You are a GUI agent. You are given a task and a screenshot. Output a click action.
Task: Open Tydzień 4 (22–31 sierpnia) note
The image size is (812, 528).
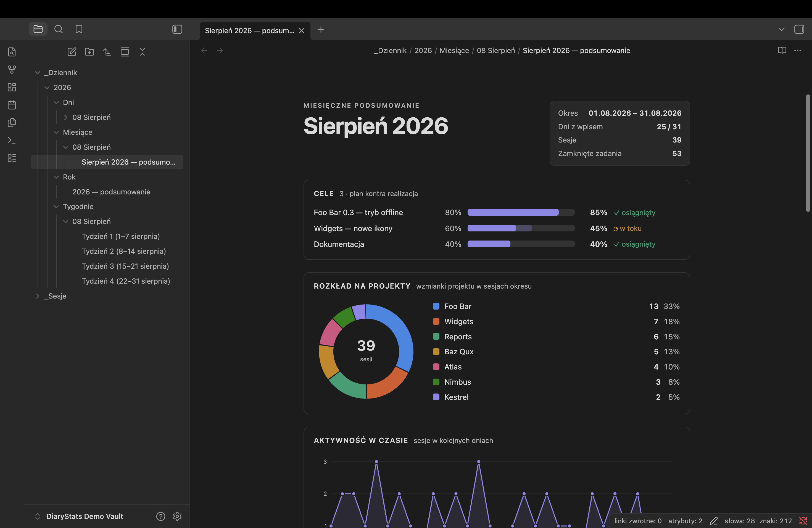pos(126,281)
